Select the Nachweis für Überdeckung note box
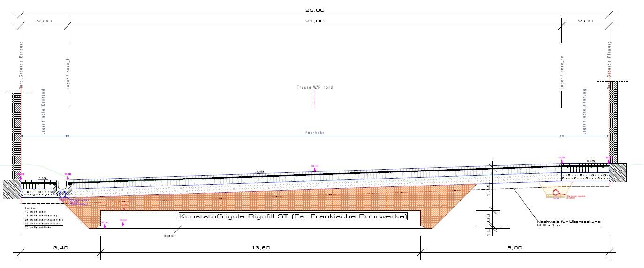 569,223
